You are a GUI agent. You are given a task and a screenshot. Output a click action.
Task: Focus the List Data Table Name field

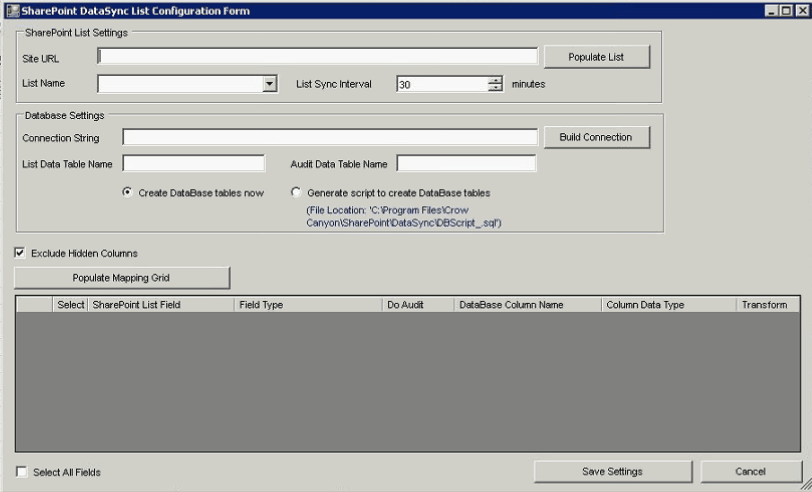(x=194, y=163)
